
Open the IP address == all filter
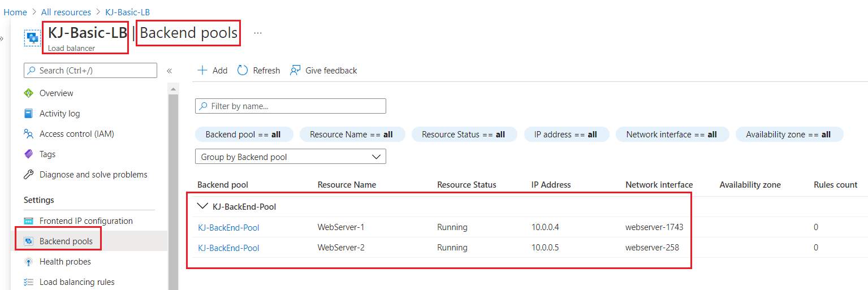point(567,135)
